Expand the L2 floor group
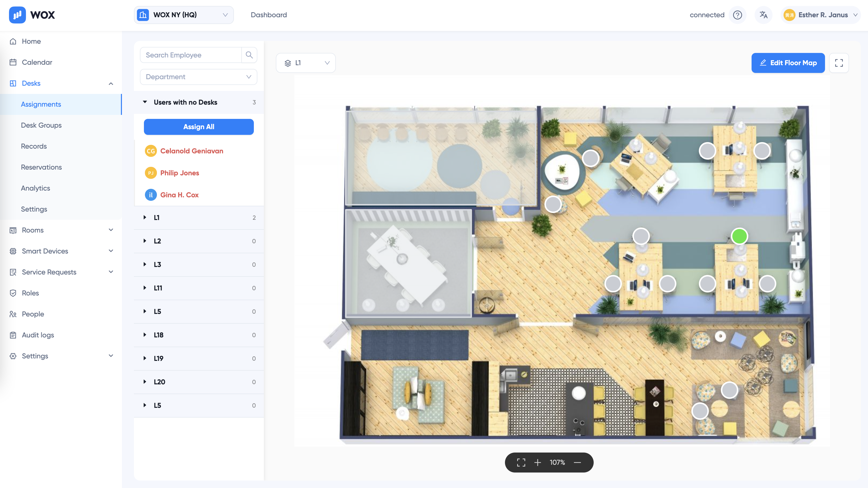868x488 pixels. click(145, 241)
